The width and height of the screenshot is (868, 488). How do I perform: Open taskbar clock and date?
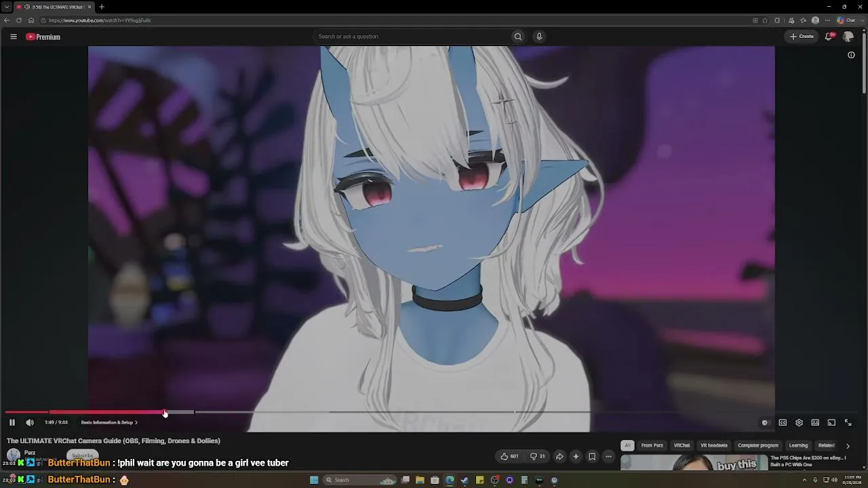[852, 480]
